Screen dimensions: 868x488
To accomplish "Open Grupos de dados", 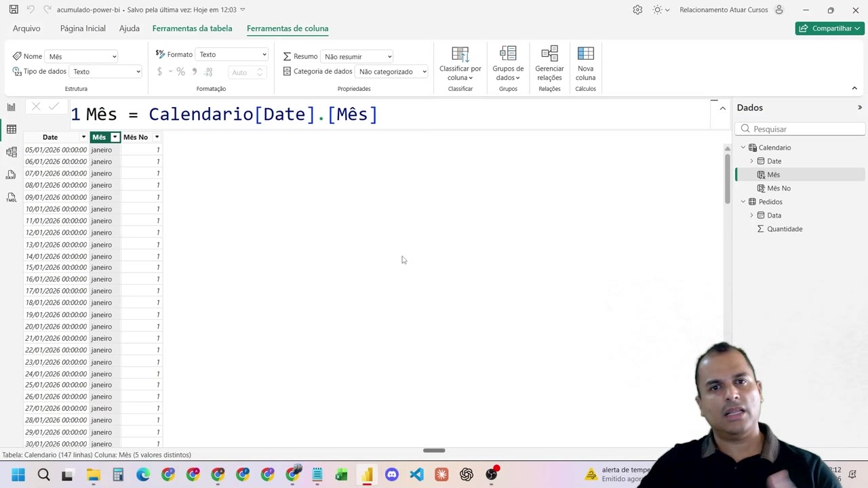I will click(508, 64).
